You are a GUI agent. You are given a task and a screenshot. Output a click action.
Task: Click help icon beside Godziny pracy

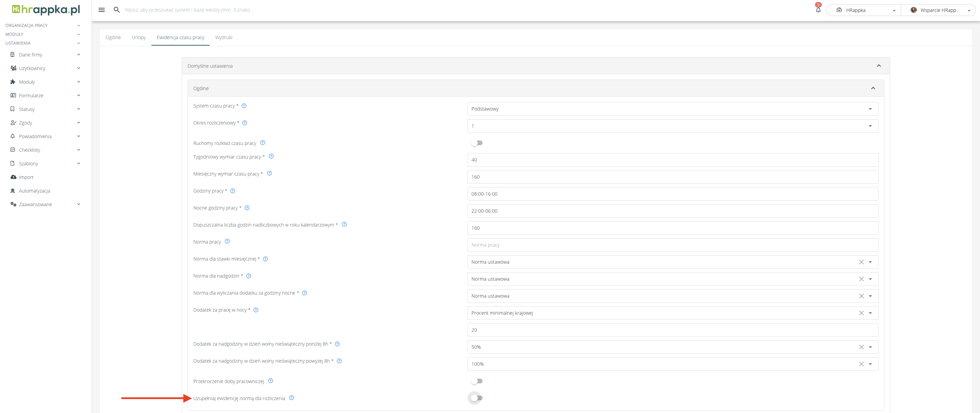coord(233,191)
